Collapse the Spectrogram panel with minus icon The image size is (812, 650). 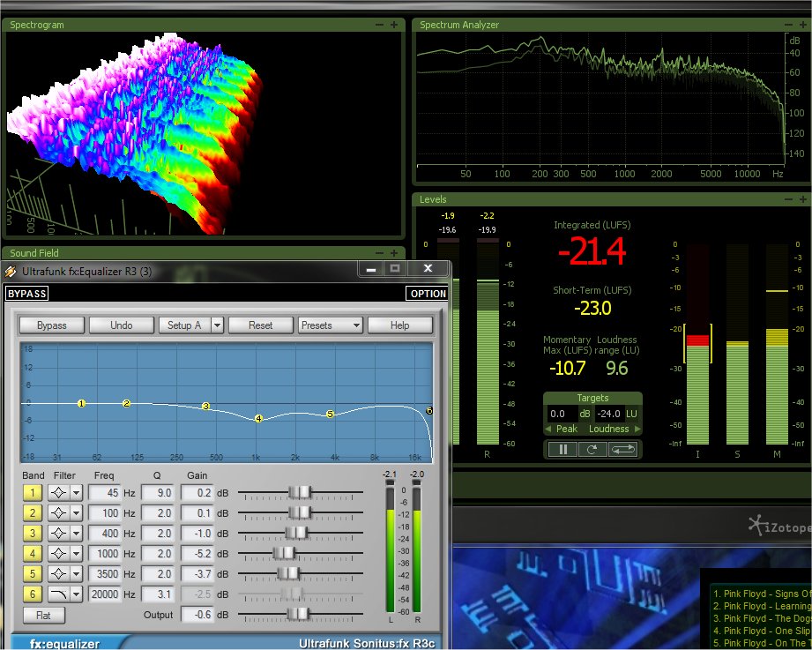380,25
